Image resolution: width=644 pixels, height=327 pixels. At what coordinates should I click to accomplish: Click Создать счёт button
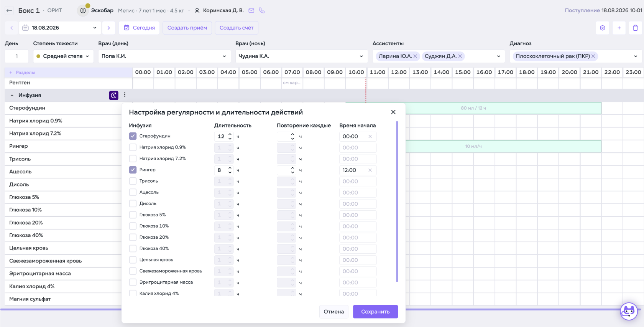click(237, 28)
